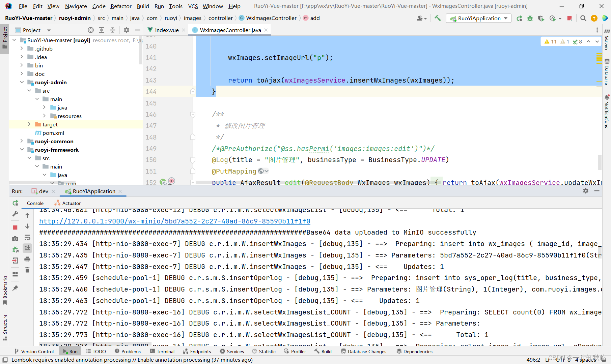The width and height of the screenshot is (611, 364).
Task: Rerun the application from the Run panel
Action: click(x=15, y=203)
